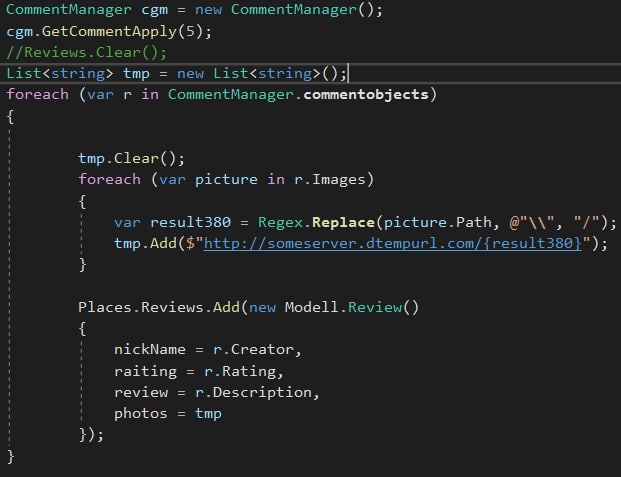Image resolution: width=621 pixels, height=477 pixels.
Task: Click the closing }); of the Review initializer
Action: (x=91, y=435)
